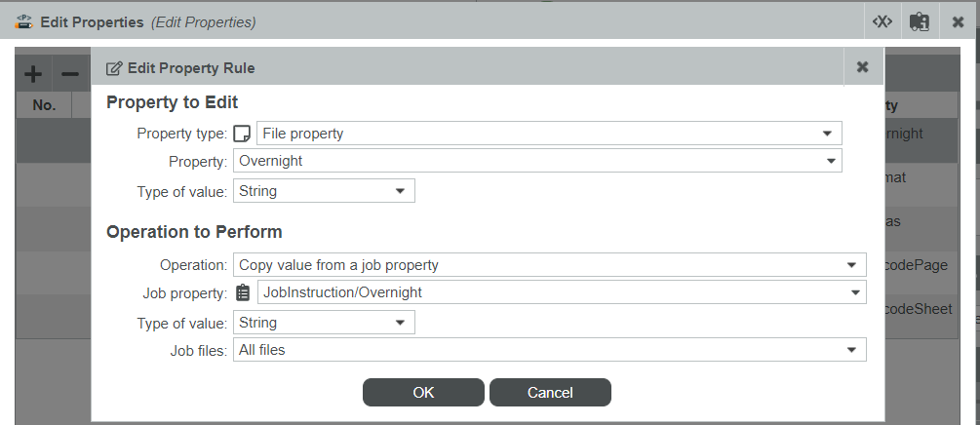The width and height of the screenshot is (980, 425).
Task: Click the minus icon to remove rule
Action: point(70,74)
